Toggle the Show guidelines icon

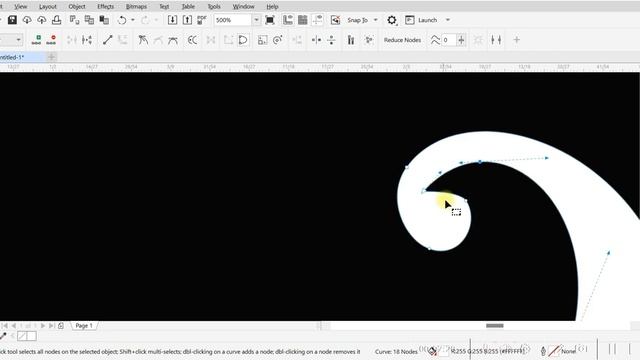318,20
